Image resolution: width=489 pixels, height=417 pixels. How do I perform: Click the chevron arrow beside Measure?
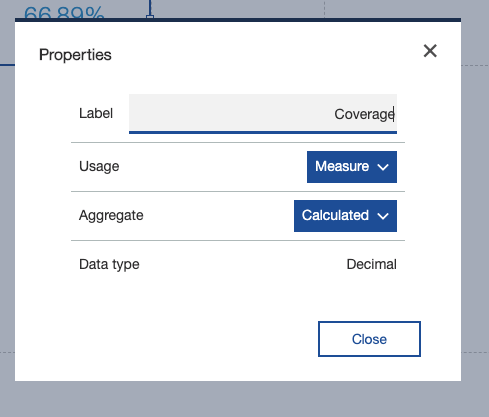pos(383,167)
